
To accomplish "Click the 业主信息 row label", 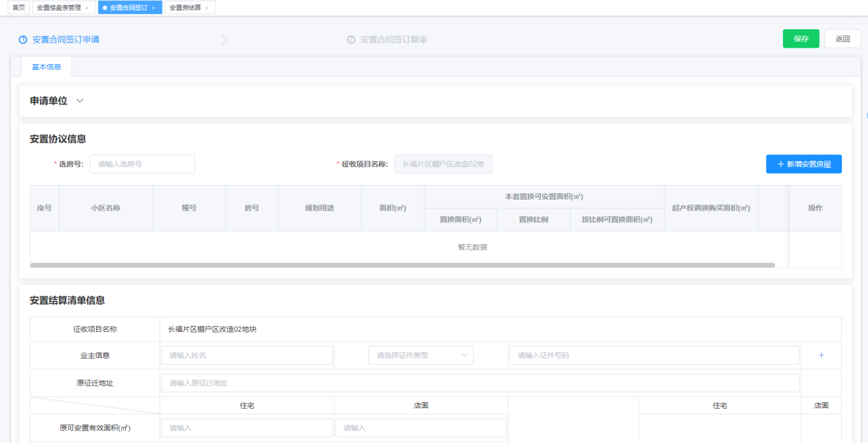I will tap(95, 355).
